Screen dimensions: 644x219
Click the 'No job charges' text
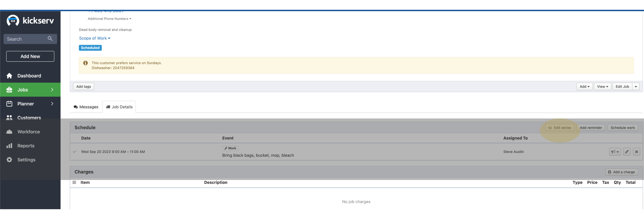click(356, 202)
